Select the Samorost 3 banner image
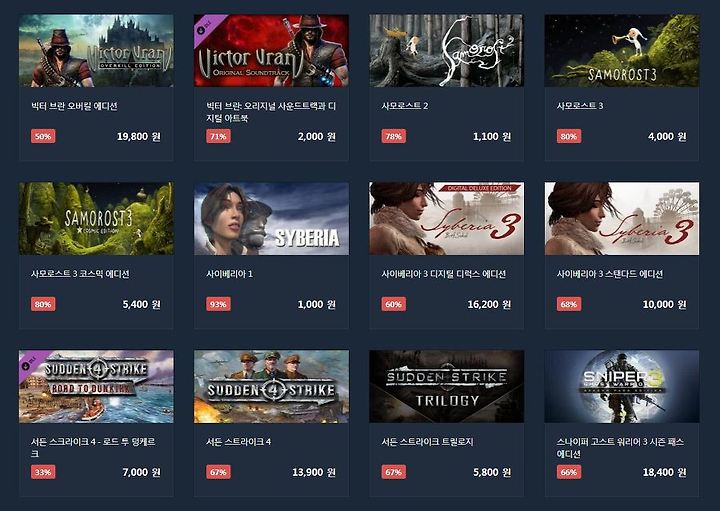The image size is (720, 511). click(x=622, y=51)
